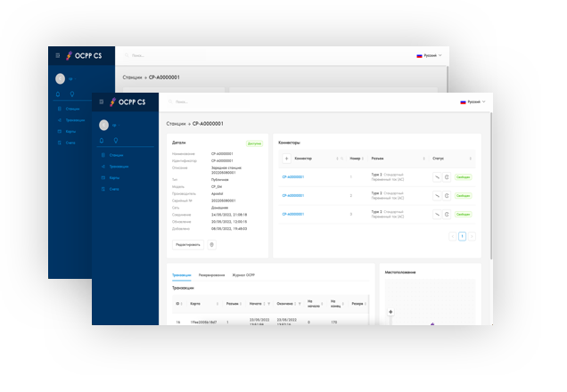Click the search icon in the Коннектор column
567x392 pixels.
click(x=341, y=159)
